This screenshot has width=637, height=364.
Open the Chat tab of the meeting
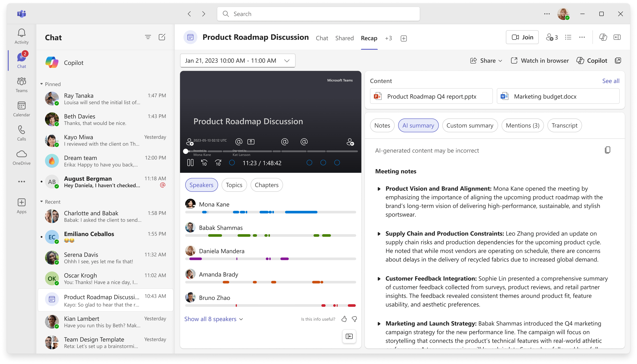[322, 38]
